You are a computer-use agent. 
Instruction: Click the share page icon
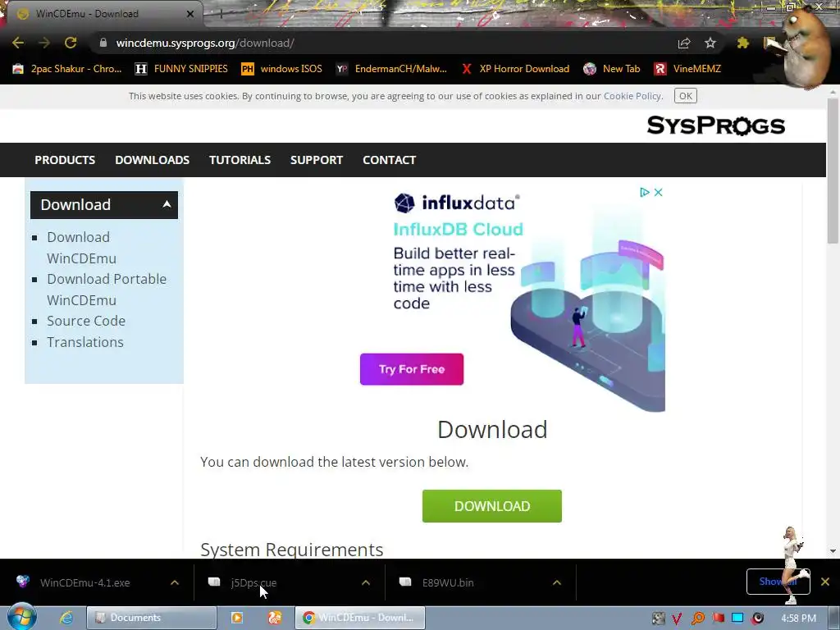tap(683, 43)
